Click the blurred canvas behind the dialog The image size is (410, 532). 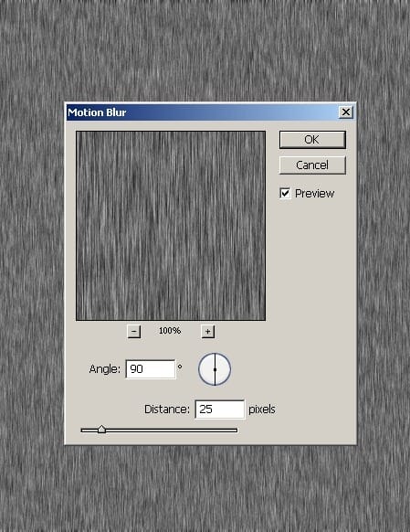[x=204, y=51]
